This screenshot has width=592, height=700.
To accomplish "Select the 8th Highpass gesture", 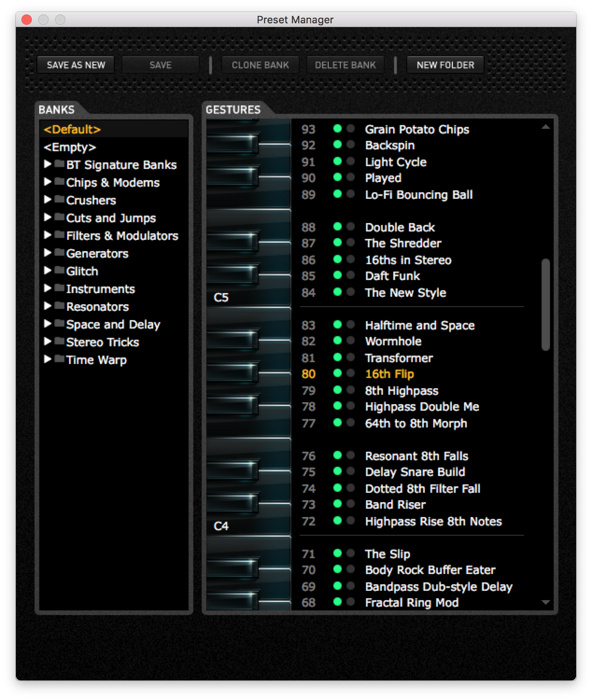I will [x=402, y=391].
